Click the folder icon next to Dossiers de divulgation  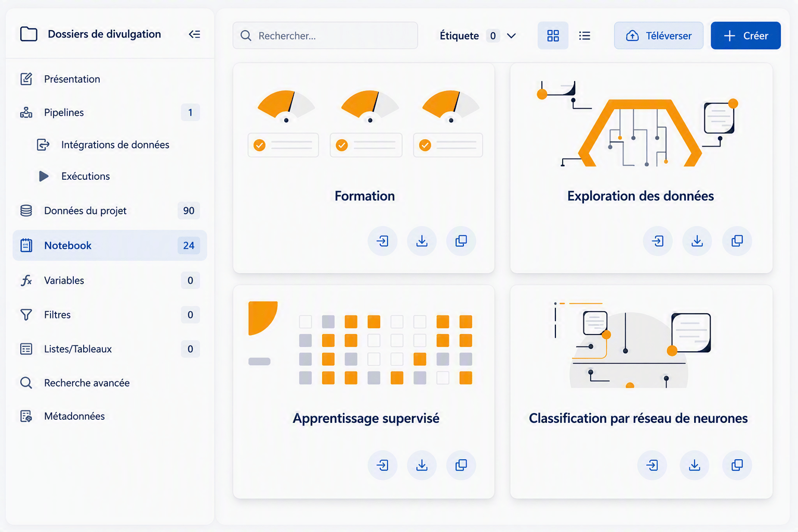[x=29, y=34]
